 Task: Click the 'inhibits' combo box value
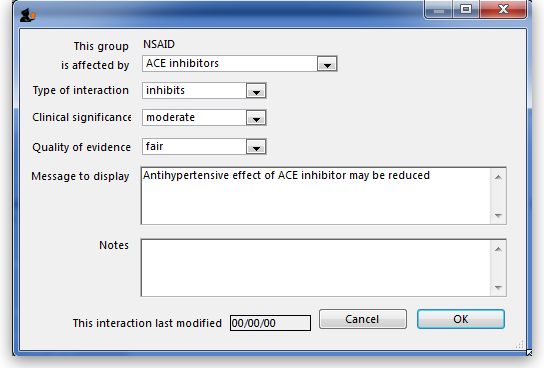pyautogui.click(x=165, y=91)
